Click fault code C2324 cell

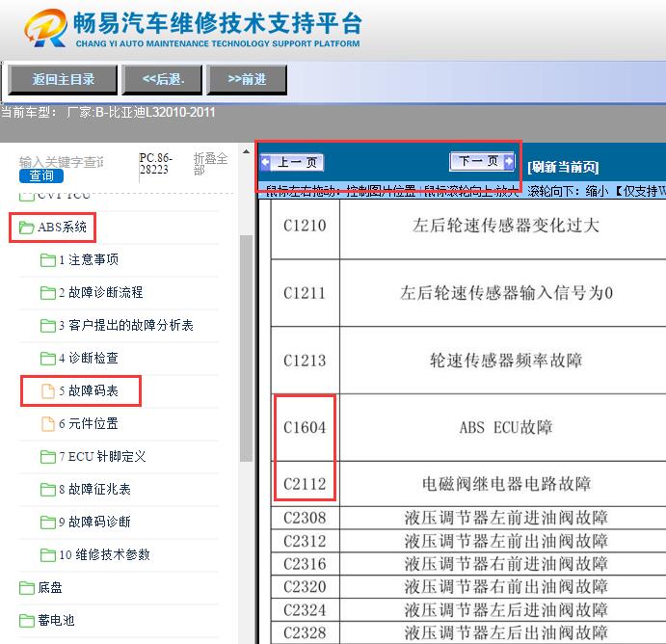click(305, 610)
